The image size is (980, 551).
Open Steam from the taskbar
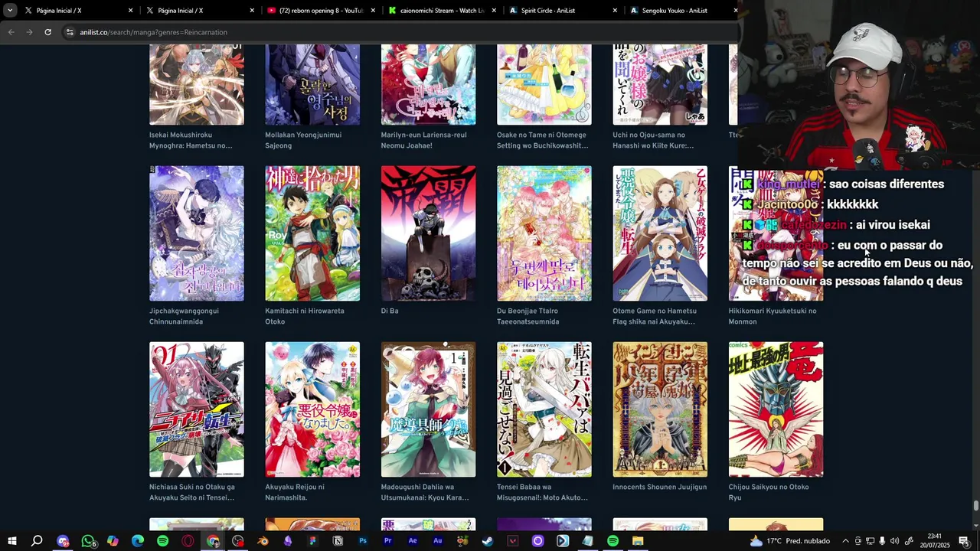[488, 541]
